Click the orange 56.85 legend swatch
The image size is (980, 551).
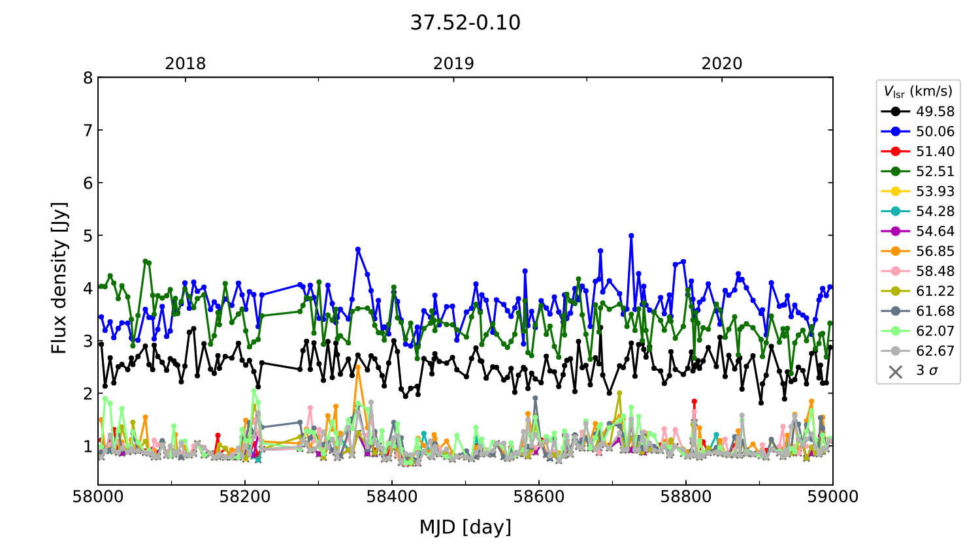pyautogui.click(x=895, y=251)
